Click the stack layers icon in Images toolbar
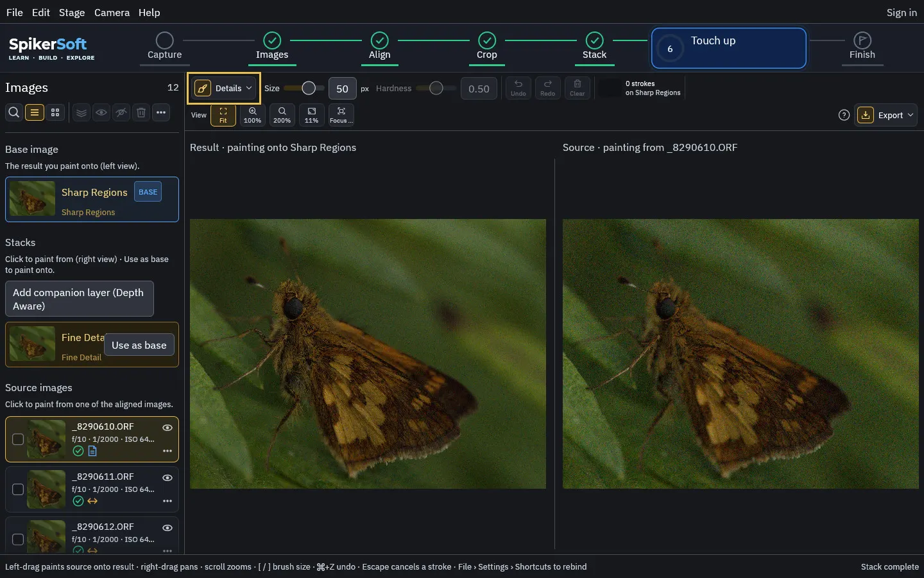 81,112
